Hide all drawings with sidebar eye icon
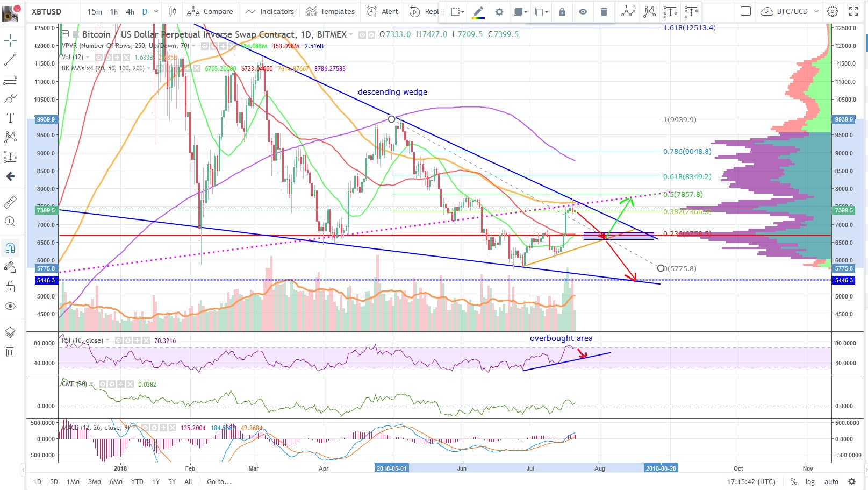 [10, 306]
